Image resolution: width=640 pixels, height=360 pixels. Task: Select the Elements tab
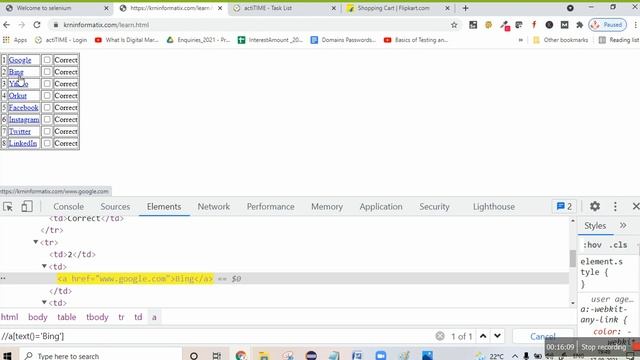pyautogui.click(x=164, y=207)
